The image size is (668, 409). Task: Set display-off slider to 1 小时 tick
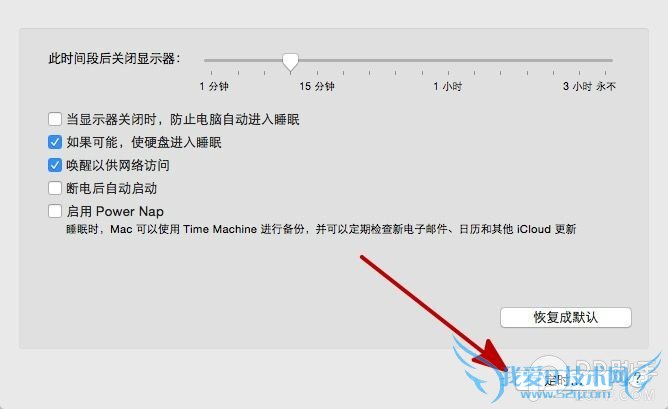pos(448,60)
